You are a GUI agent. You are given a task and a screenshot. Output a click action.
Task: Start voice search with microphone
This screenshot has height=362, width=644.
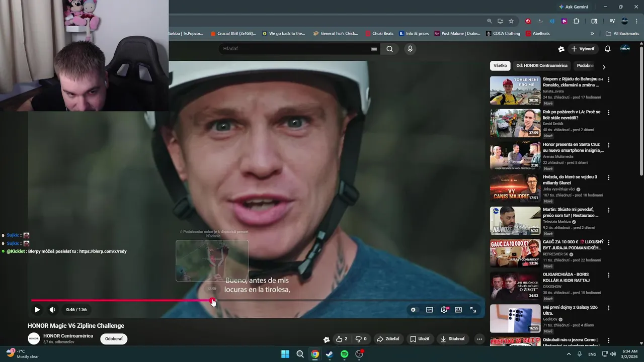(x=410, y=49)
